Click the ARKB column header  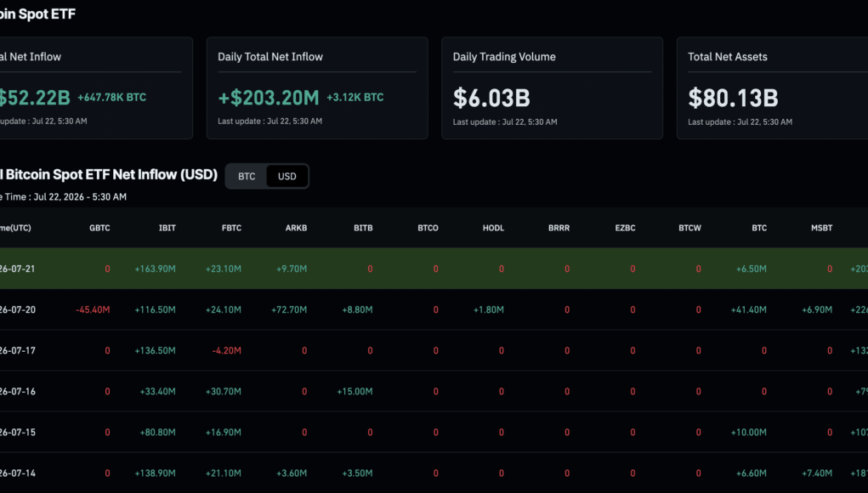tap(296, 228)
